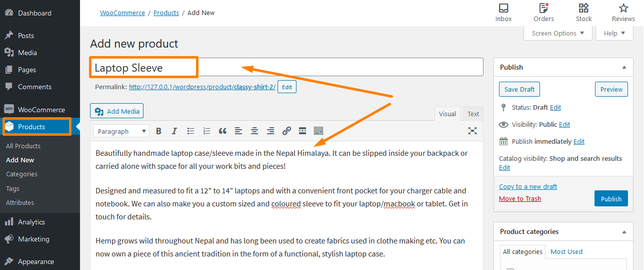Switch to Text editor tab
Viewport: 644px width, 270px height.
(473, 114)
